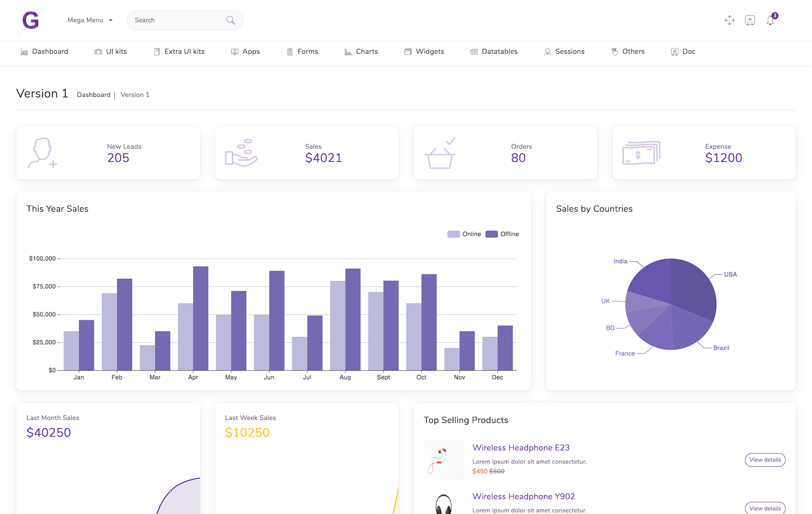
Task: Open the Charts navigation menu
Action: pyautogui.click(x=361, y=52)
